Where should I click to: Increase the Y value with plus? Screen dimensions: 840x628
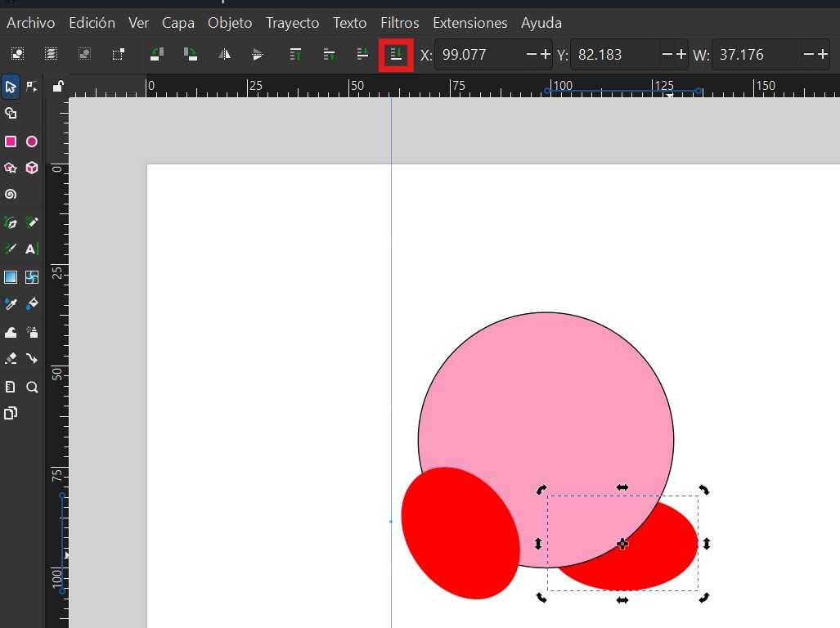point(681,55)
